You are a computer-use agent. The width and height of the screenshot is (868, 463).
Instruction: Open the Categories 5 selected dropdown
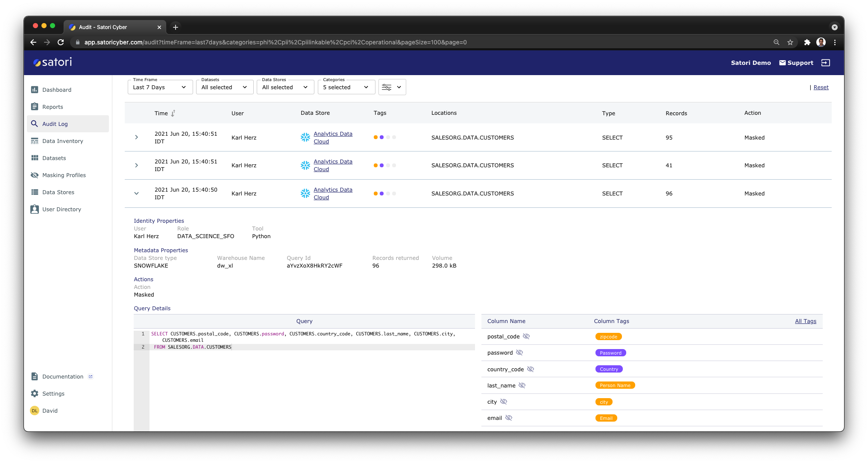(x=346, y=87)
